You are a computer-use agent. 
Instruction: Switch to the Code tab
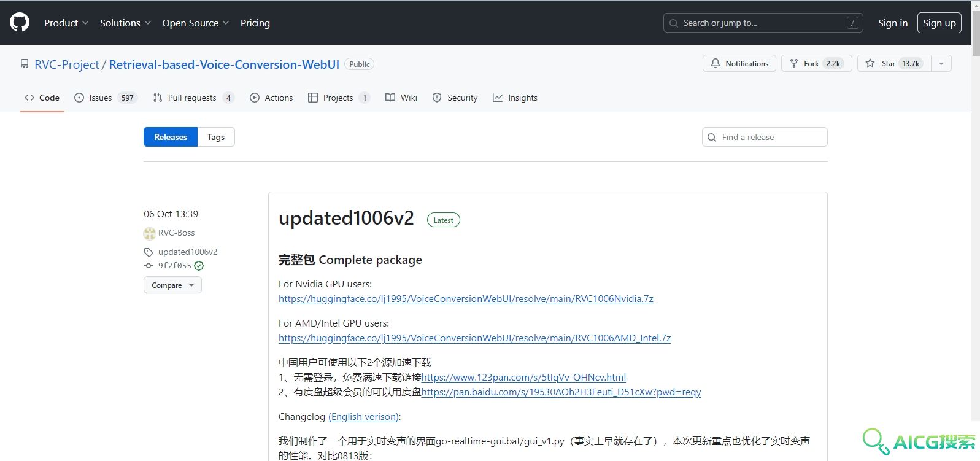[x=42, y=98]
